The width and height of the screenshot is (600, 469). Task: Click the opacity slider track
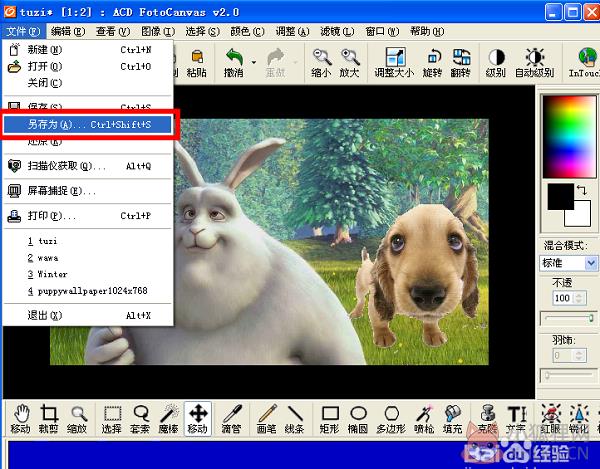[x=568, y=318]
